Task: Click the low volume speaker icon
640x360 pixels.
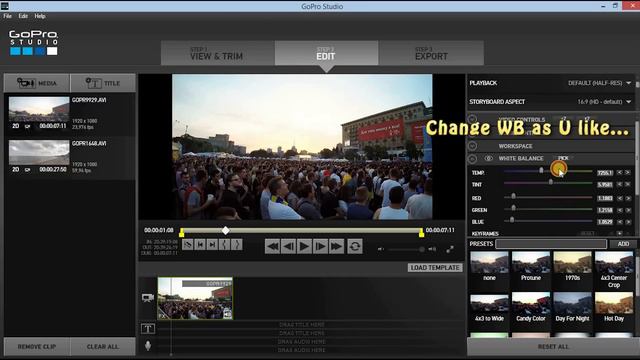Action: 380,249
